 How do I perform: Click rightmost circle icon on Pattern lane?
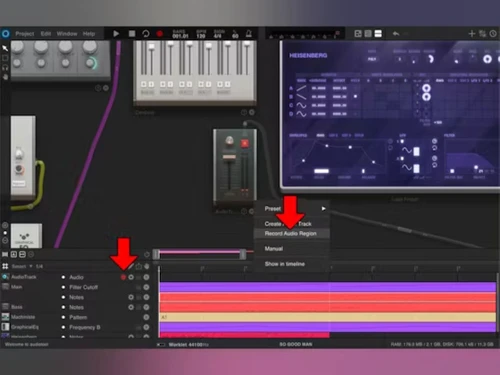146,317
